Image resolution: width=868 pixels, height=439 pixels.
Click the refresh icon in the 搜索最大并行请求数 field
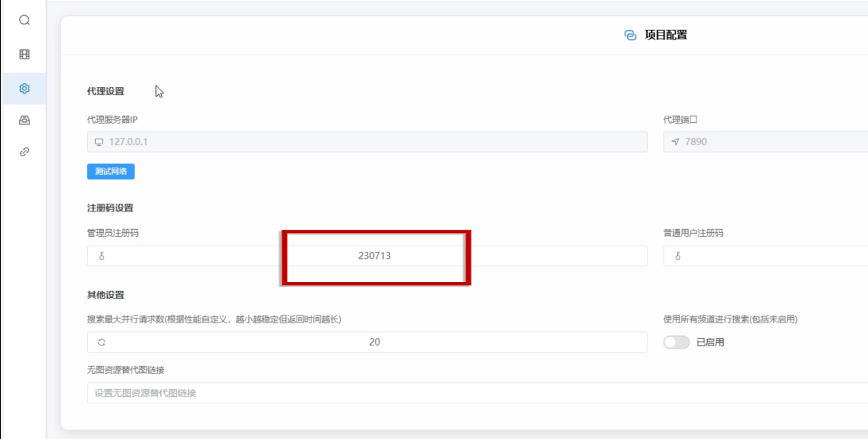point(101,342)
